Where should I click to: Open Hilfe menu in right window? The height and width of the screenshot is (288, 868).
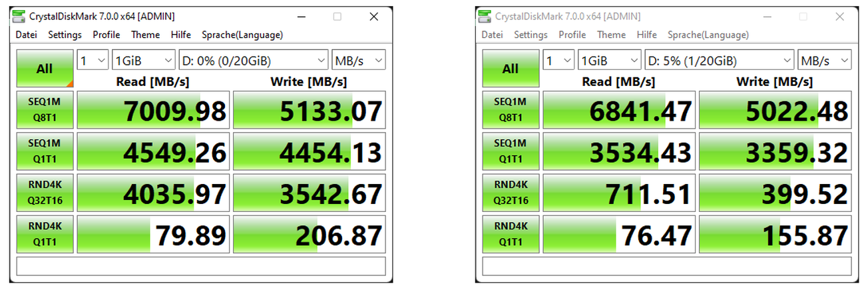646,35
